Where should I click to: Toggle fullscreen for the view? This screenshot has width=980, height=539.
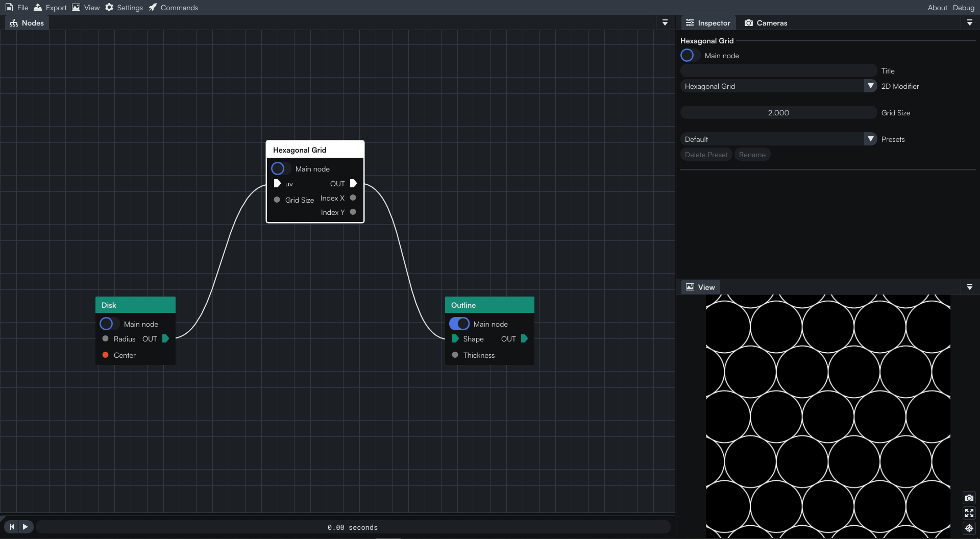969,513
